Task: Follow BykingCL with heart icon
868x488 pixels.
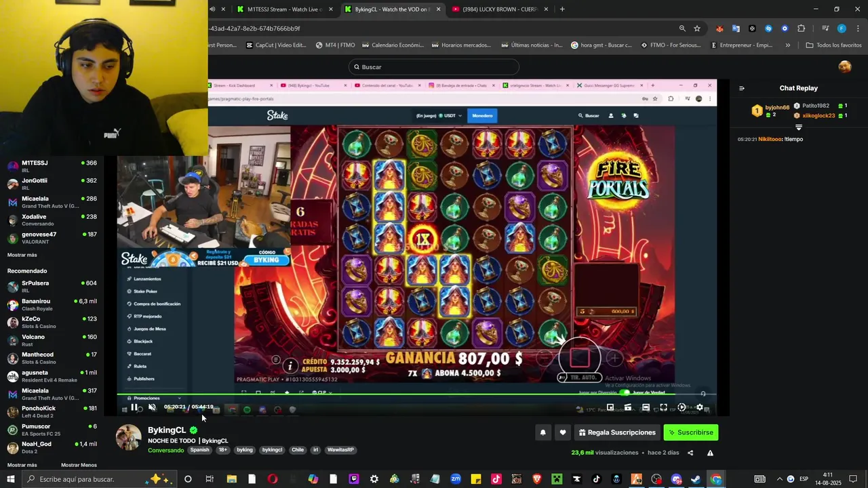Action: [x=562, y=432]
